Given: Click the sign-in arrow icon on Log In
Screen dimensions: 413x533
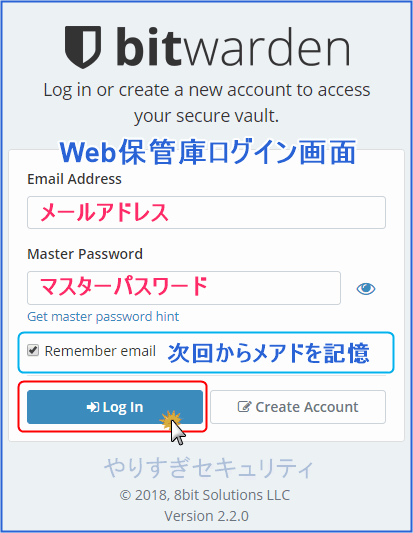Looking at the screenshot, I should 93,407.
